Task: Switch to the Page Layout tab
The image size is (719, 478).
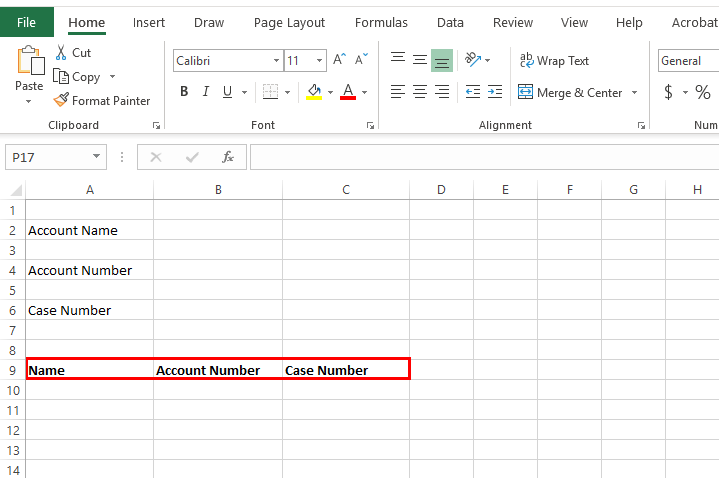Action: (289, 22)
